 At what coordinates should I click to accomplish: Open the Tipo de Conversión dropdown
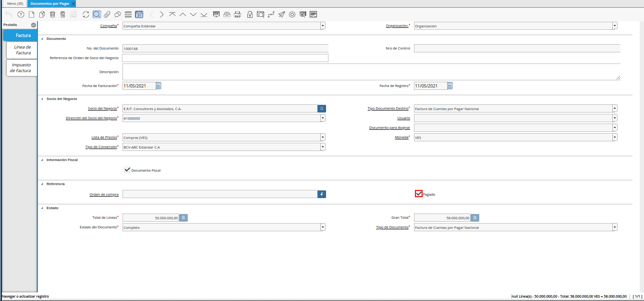pos(323,147)
